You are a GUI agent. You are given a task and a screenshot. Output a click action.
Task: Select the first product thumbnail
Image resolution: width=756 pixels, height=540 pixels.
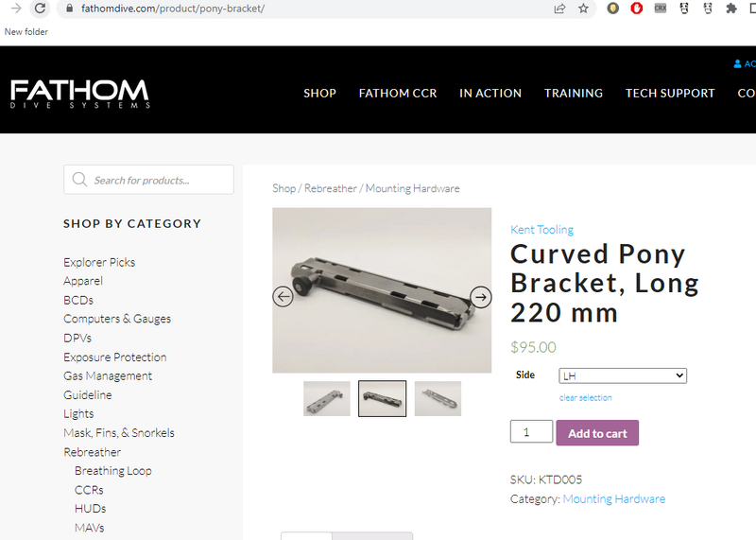tap(326, 398)
